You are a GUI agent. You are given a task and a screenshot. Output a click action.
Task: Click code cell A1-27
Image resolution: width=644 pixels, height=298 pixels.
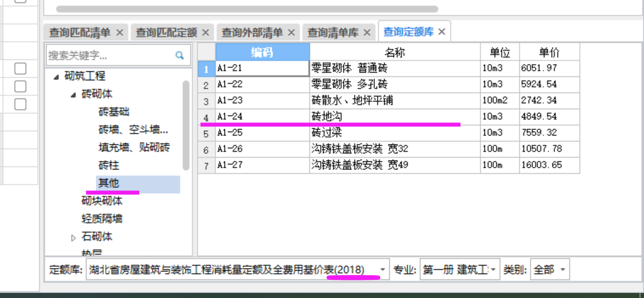(x=262, y=165)
